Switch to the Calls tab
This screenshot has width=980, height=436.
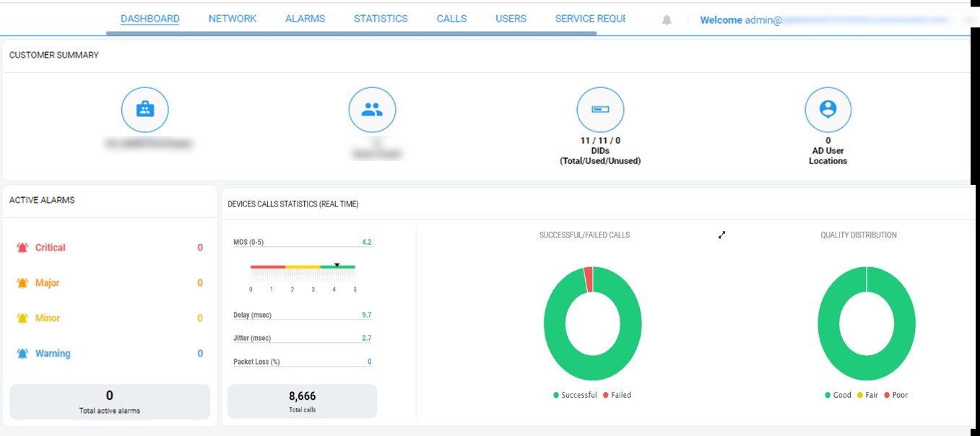(x=451, y=18)
